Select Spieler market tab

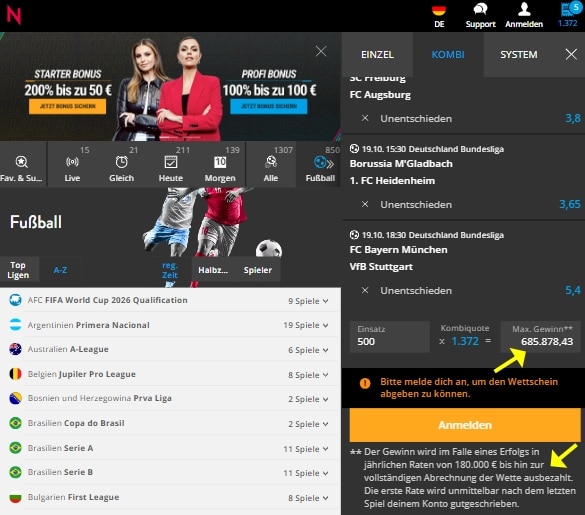click(257, 270)
